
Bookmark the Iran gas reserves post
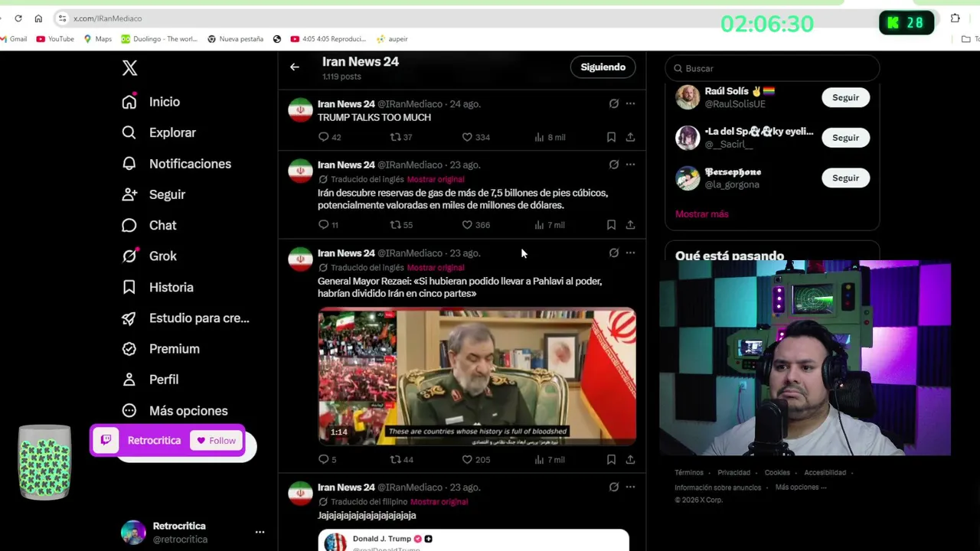[611, 225]
